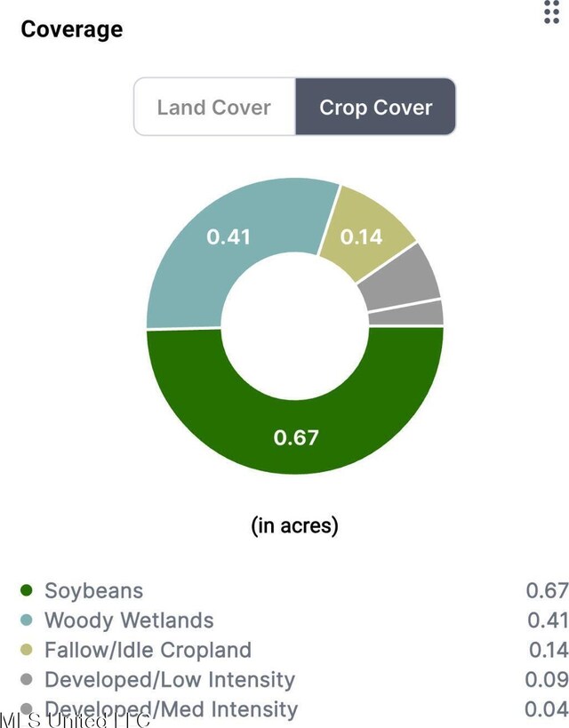Viewport: 569px width, 728px height.
Task: Click the teal Woody Wetlands legend dot
Action: pyautogui.click(x=27, y=620)
